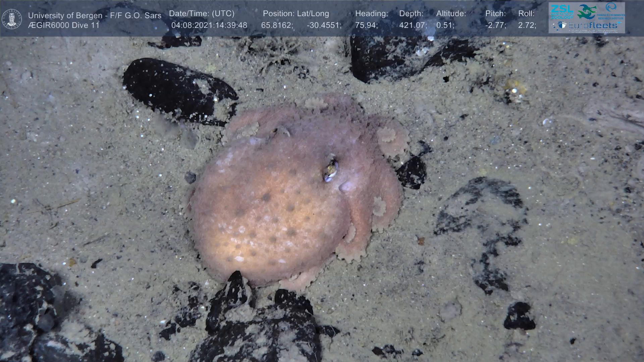Click the Eurofleets+ wordmark

(x=594, y=25)
